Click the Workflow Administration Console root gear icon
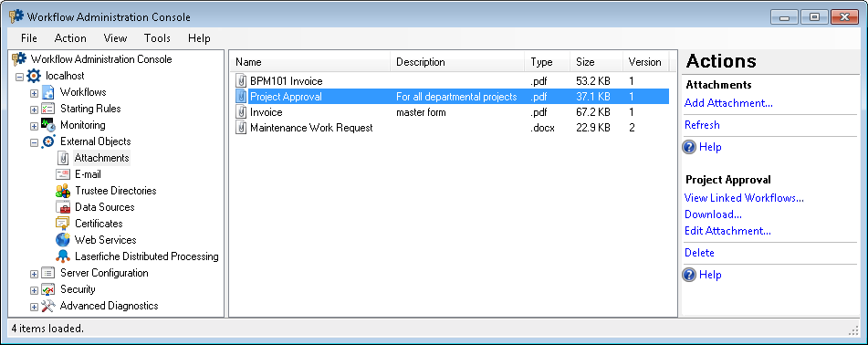868x345 pixels. point(19,59)
